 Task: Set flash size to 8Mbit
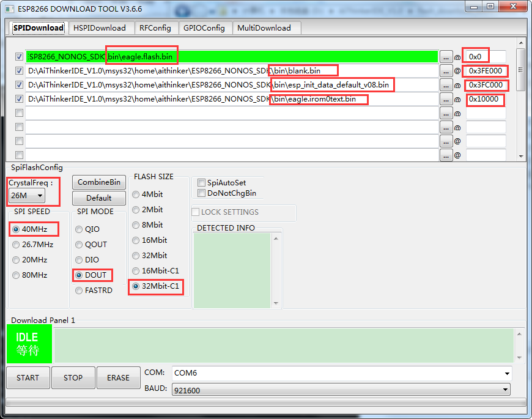tap(136, 225)
